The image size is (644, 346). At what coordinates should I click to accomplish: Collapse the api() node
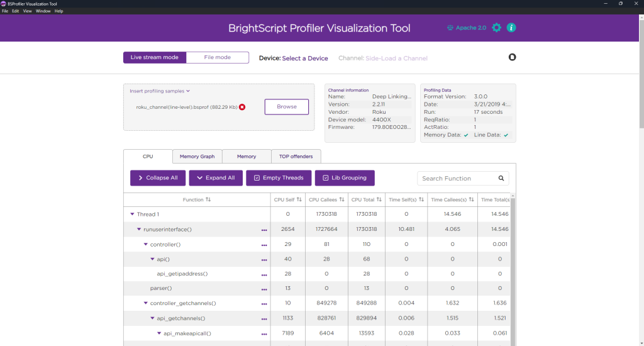[152, 259]
